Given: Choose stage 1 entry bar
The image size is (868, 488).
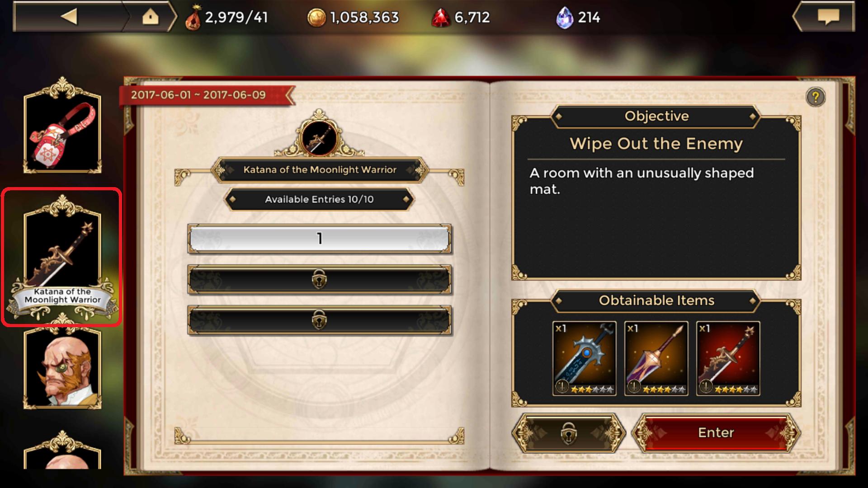Looking at the screenshot, I should pyautogui.click(x=320, y=238).
